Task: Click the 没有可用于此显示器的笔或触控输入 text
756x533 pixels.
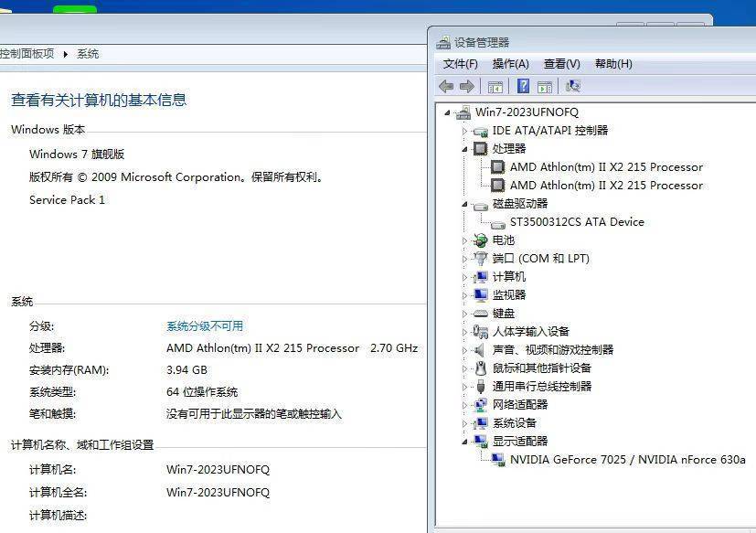Action: (x=253, y=414)
